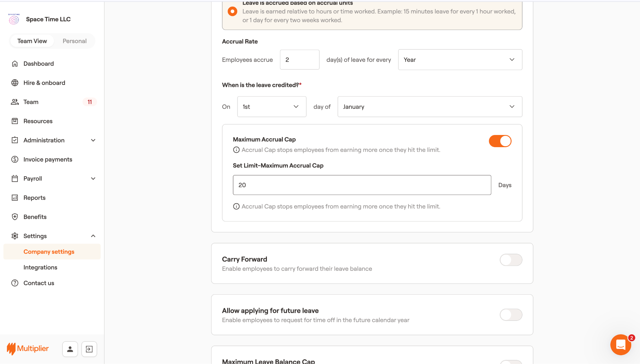Click the Maximum Accrual Cap limit field

coord(362,185)
